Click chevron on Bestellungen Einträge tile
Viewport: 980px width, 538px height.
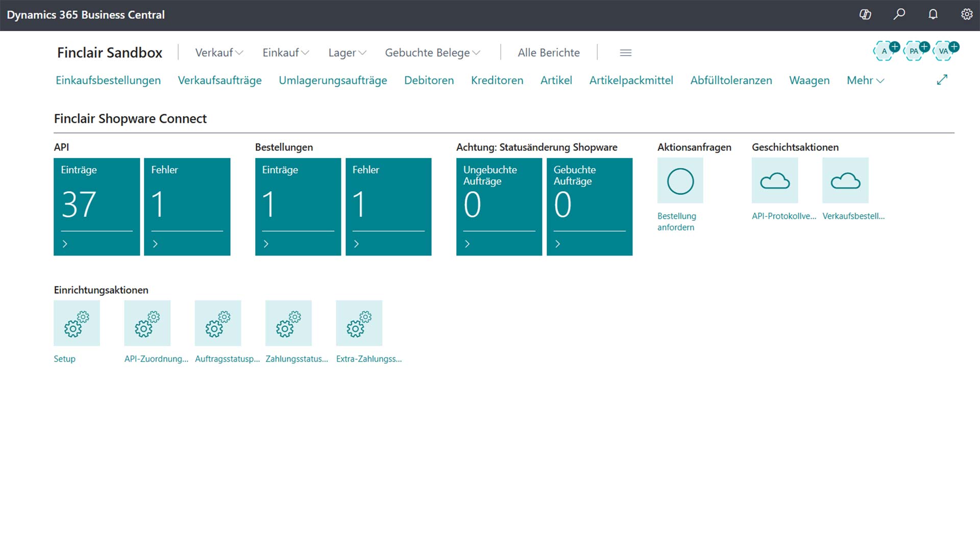tap(266, 244)
